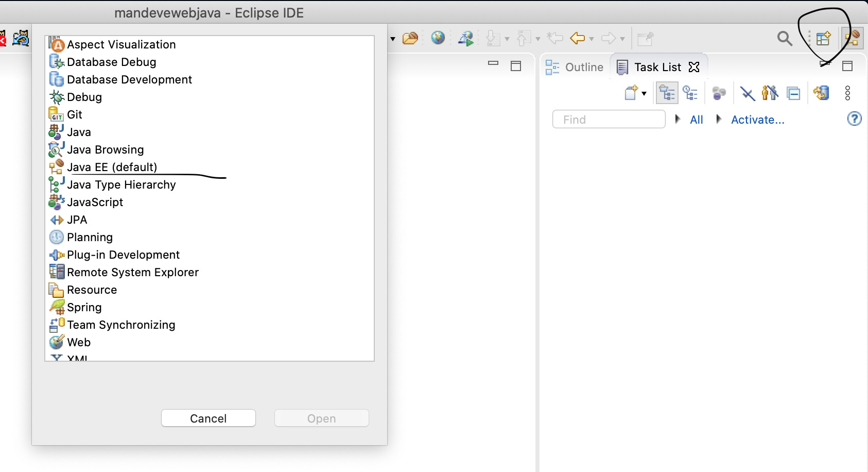Click the Outline tab icon
Image resolution: width=868 pixels, height=472 pixels.
point(552,67)
